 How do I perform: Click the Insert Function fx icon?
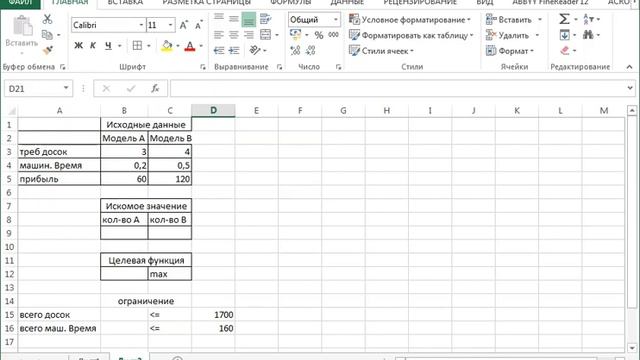click(x=155, y=89)
